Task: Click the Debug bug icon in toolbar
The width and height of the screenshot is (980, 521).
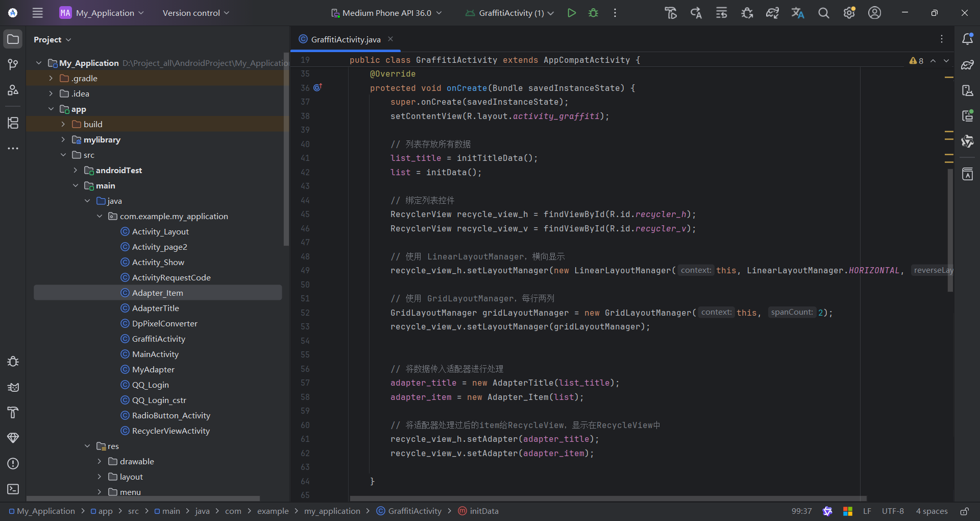Action: [593, 13]
